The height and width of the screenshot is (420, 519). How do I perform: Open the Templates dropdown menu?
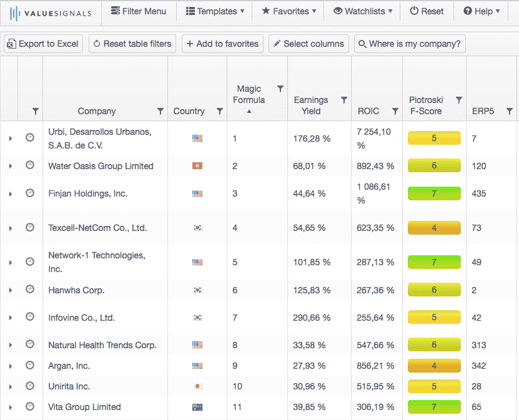pyautogui.click(x=215, y=11)
